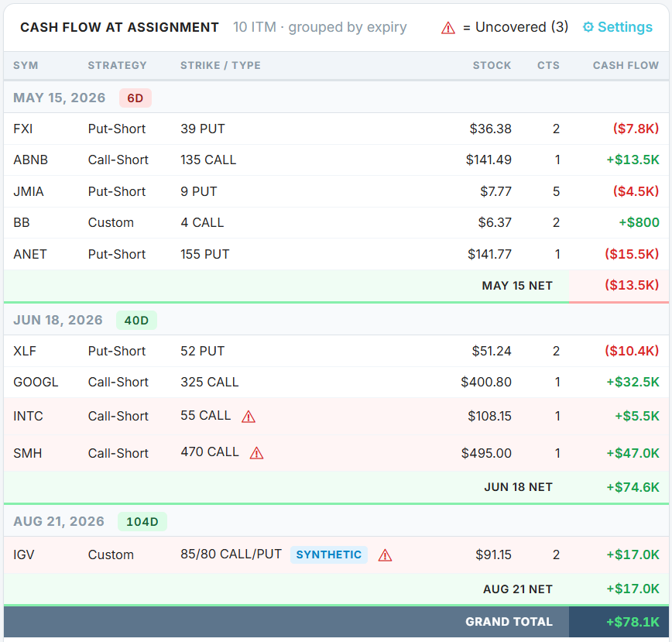Click the BB symbol
This screenshot has width=672, height=642.
point(22,222)
